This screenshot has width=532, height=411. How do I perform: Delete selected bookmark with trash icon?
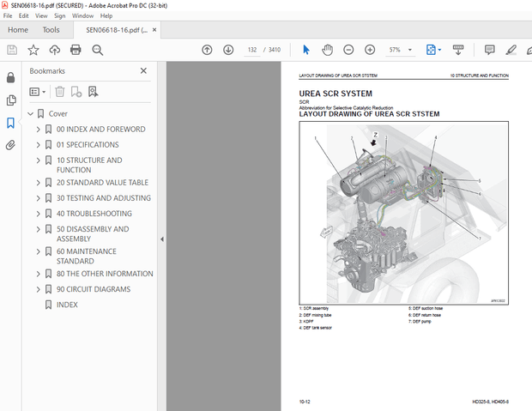(x=60, y=92)
